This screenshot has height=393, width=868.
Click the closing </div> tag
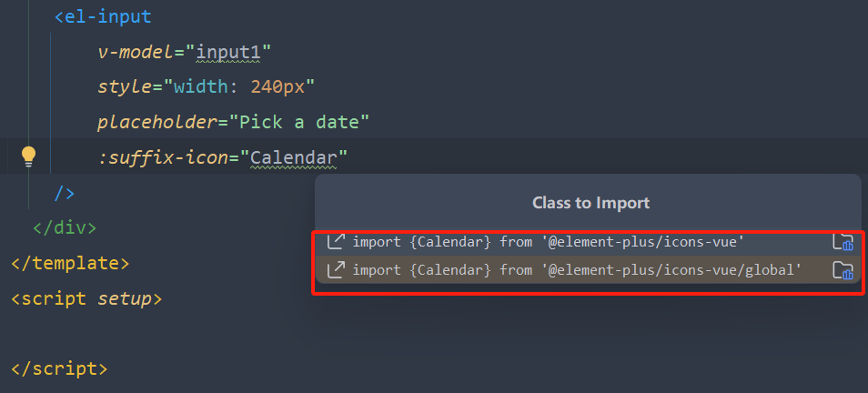tap(65, 227)
